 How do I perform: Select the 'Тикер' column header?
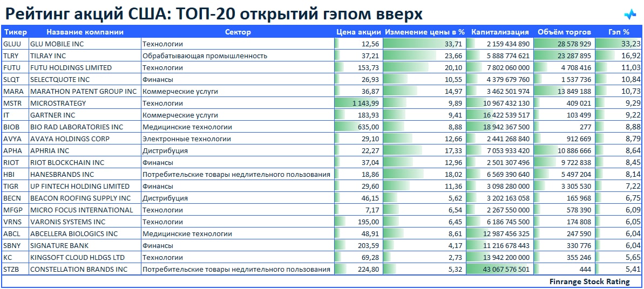coord(15,32)
